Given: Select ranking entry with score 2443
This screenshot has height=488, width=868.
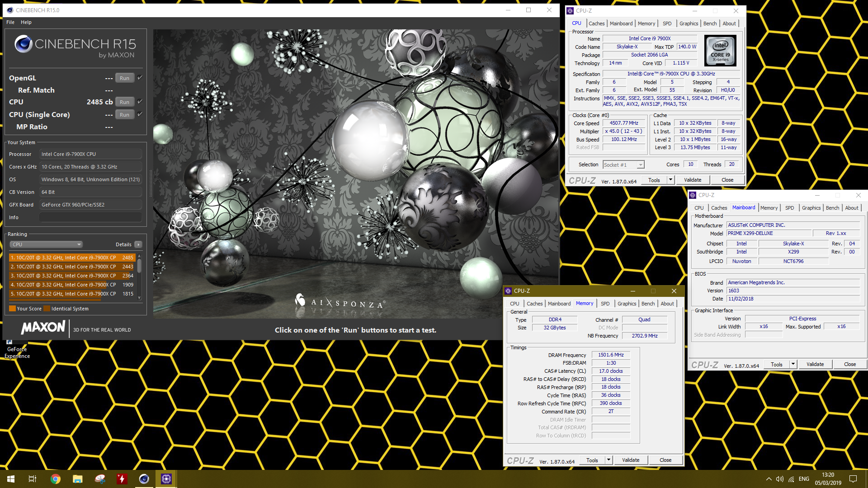Looking at the screenshot, I should click(72, 267).
